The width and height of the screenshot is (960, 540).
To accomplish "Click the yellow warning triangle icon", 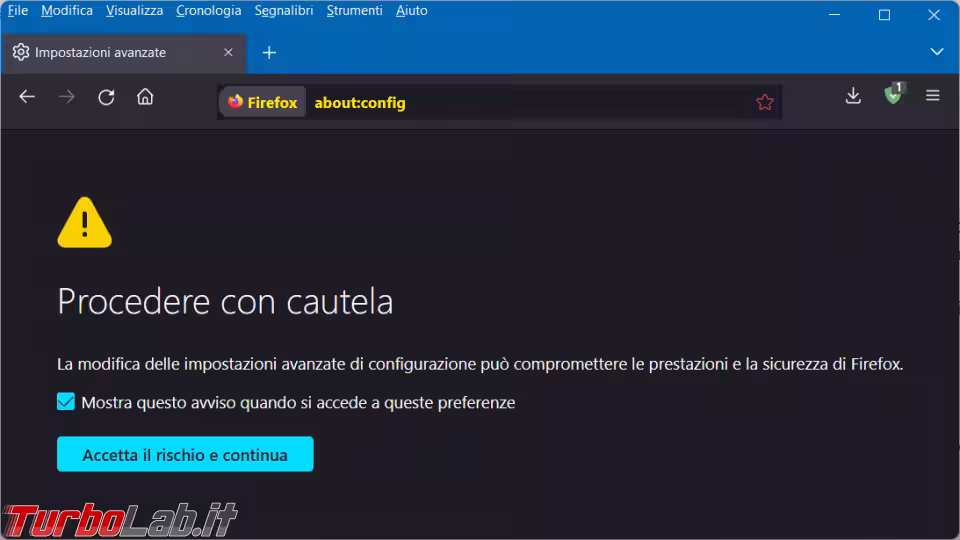I will [84, 222].
